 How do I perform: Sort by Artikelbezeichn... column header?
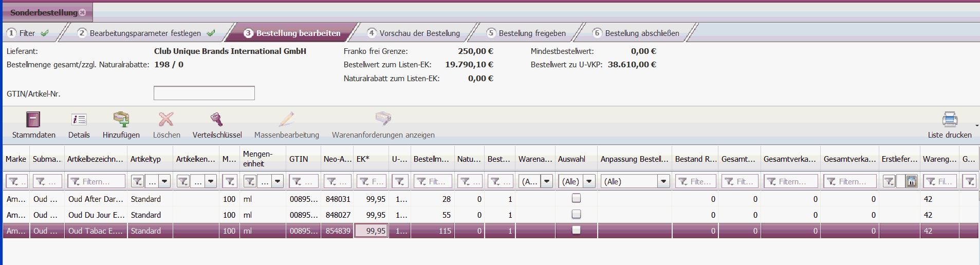click(96, 159)
